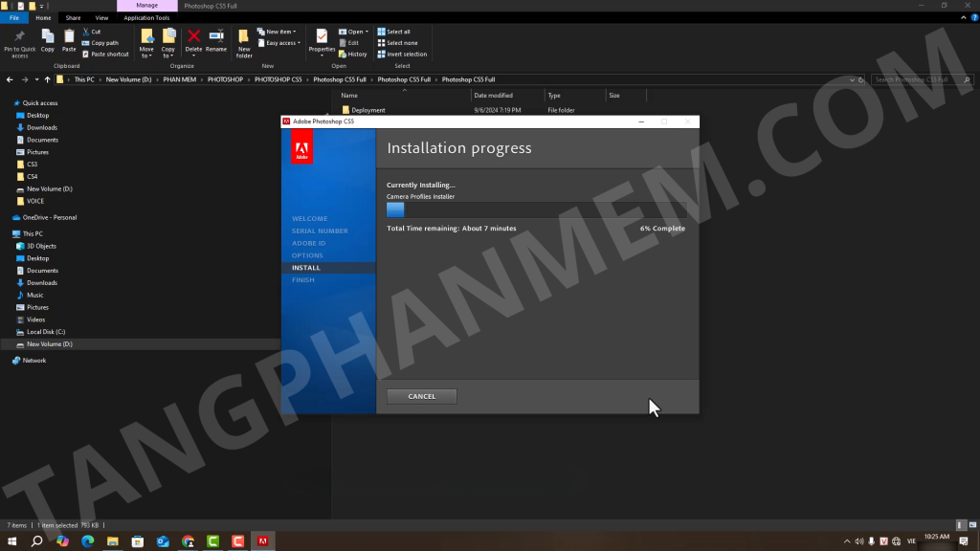Open Properties icon in the ribbon

pos(322,41)
